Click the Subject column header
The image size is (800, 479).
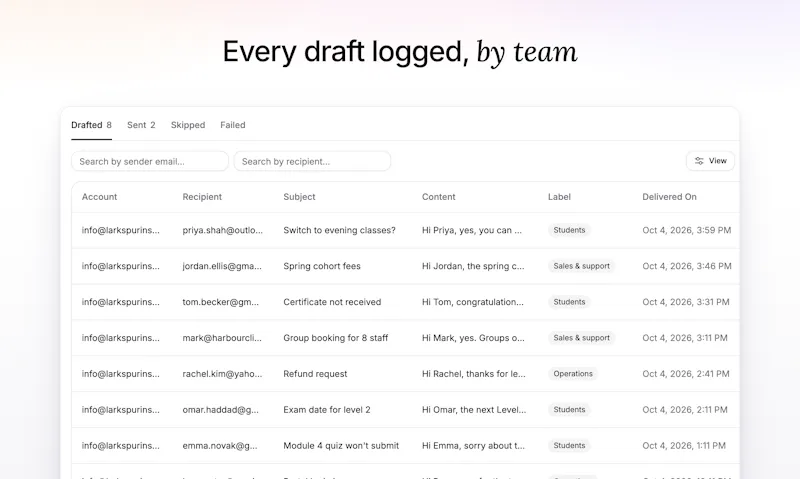click(299, 197)
